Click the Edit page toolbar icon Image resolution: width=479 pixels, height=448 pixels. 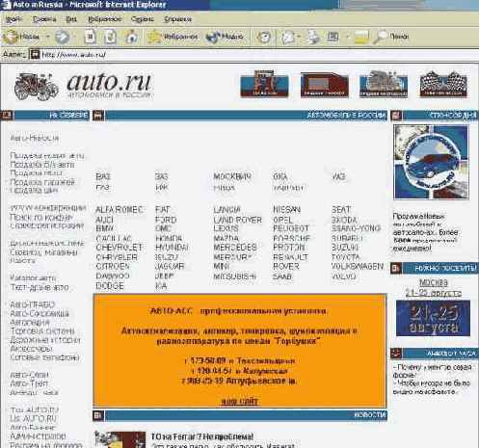tap(333, 37)
